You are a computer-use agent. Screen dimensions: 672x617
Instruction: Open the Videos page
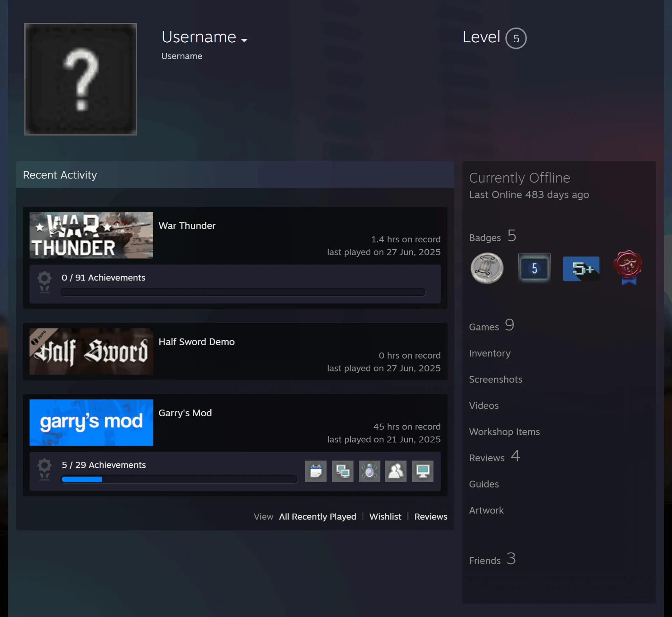pos(484,406)
